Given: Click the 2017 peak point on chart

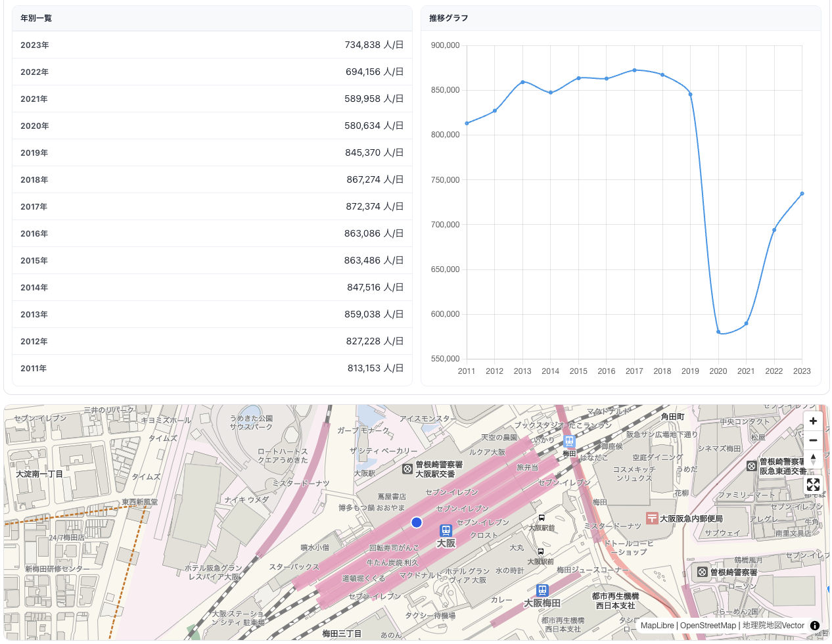Looking at the screenshot, I should coord(634,70).
